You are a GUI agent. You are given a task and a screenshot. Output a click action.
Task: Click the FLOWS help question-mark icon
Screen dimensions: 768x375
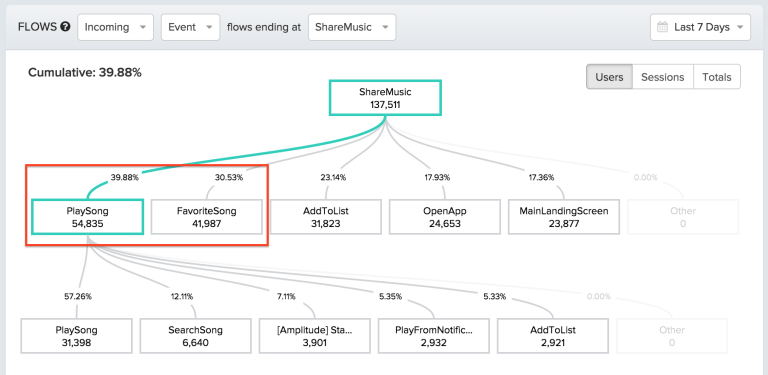(x=66, y=27)
